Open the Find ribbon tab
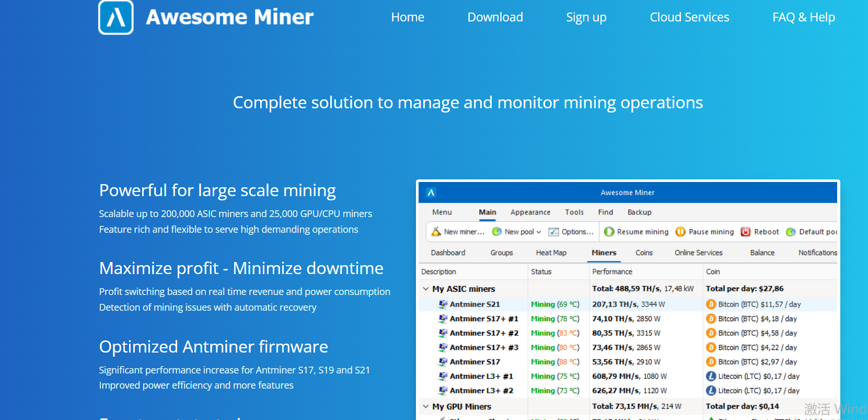 [606, 212]
